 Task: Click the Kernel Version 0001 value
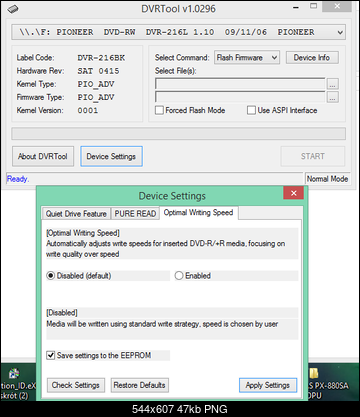(x=88, y=110)
